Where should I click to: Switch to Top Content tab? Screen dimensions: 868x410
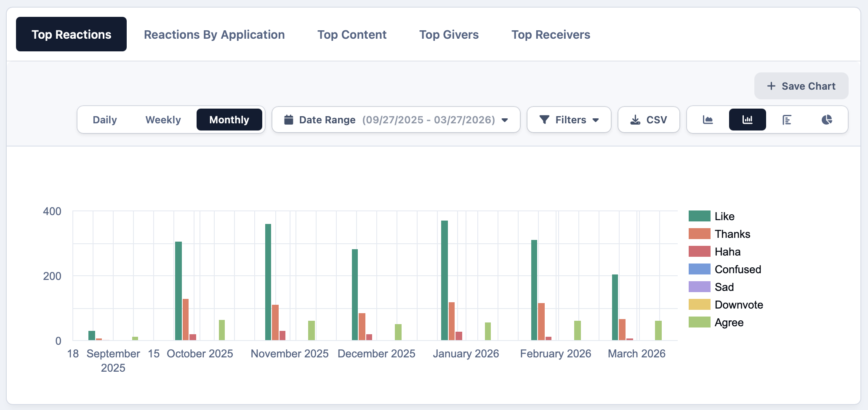click(x=352, y=35)
